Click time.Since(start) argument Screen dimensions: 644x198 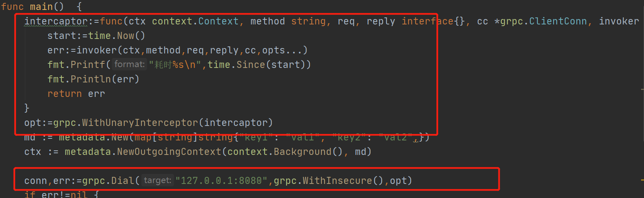[256, 65]
